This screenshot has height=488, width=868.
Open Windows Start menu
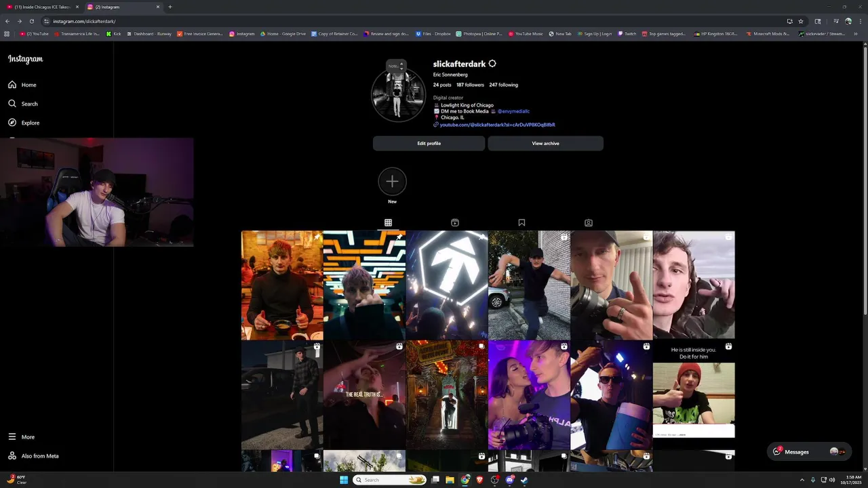pyautogui.click(x=344, y=480)
